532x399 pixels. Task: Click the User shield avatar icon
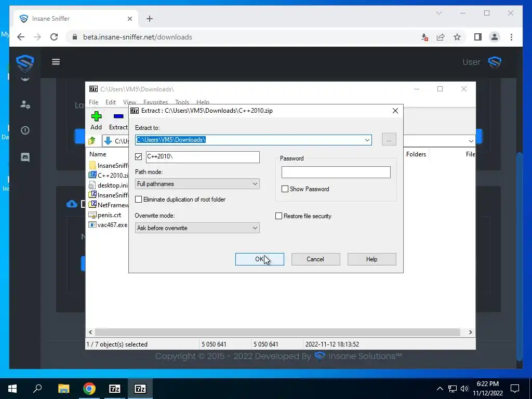(495, 62)
